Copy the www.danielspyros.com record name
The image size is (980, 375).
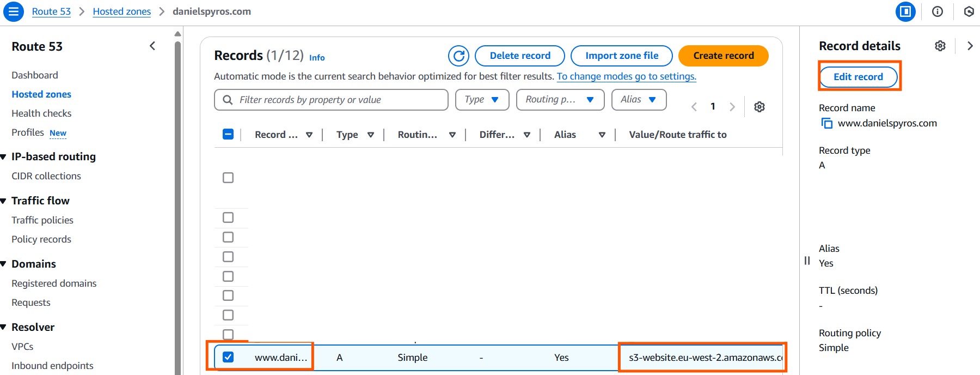click(x=827, y=123)
